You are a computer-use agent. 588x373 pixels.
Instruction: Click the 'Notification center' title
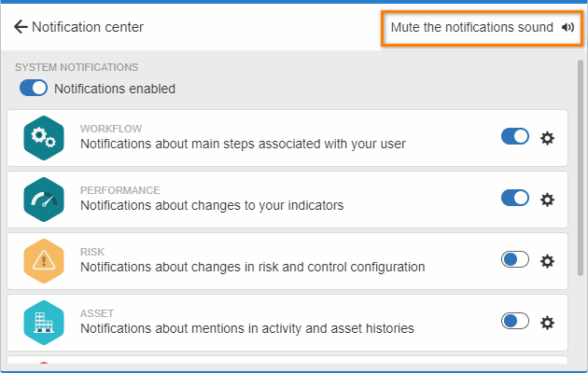pyautogui.click(x=88, y=27)
